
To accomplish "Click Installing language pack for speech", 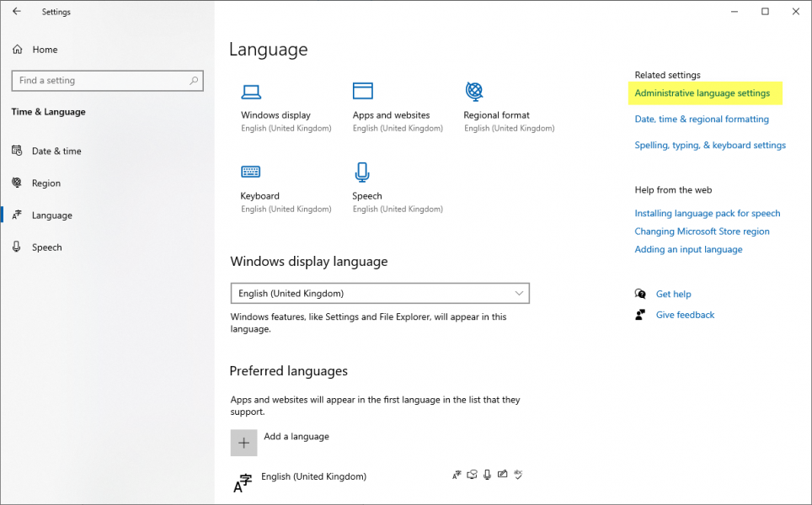I will [707, 214].
